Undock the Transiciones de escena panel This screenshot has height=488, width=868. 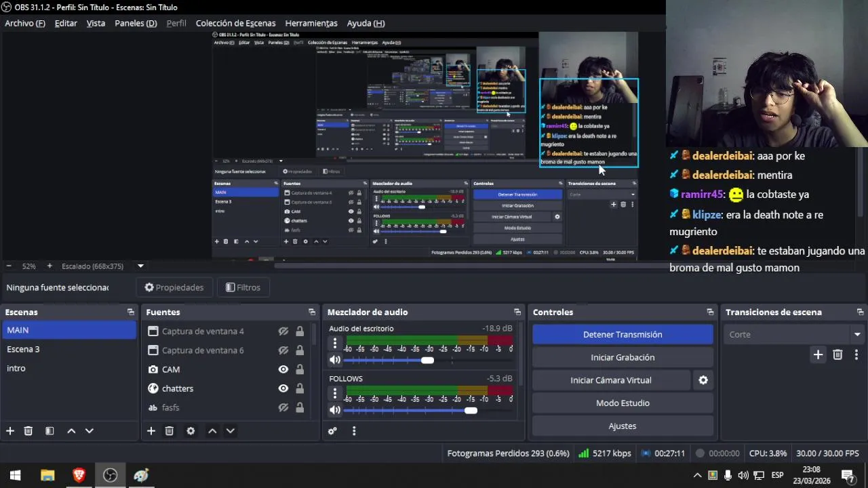(860, 312)
